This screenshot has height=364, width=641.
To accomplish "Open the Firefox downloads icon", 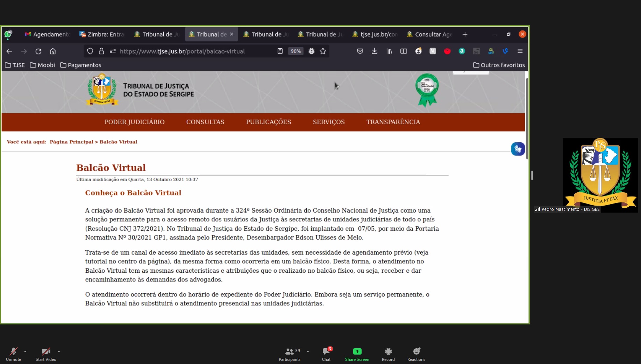I will click(374, 51).
